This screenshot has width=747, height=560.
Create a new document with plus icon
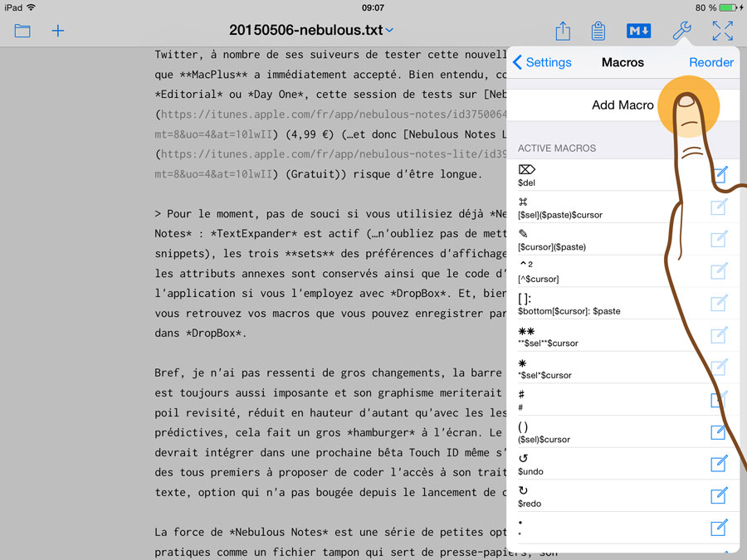pyautogui.click(x=58, y=32)
